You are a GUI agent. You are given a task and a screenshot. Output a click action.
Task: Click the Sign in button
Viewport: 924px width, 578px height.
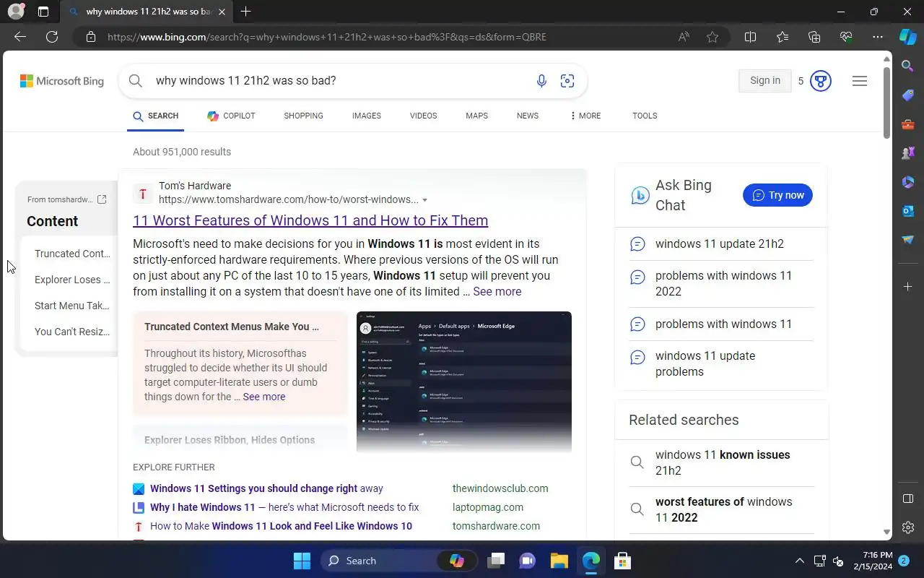click(x=765, y=81)
